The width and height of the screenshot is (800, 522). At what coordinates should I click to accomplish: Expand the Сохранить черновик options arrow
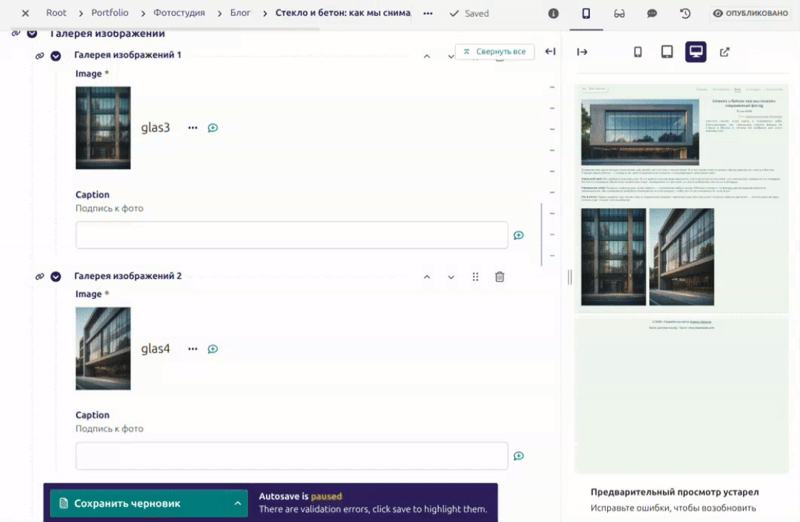pyautogui.click(x=238, y=503)
